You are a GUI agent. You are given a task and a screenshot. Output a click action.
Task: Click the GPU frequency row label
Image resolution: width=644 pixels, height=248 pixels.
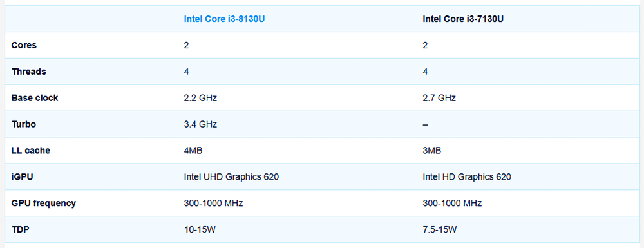pyautogui.click(x=44, y=204)
